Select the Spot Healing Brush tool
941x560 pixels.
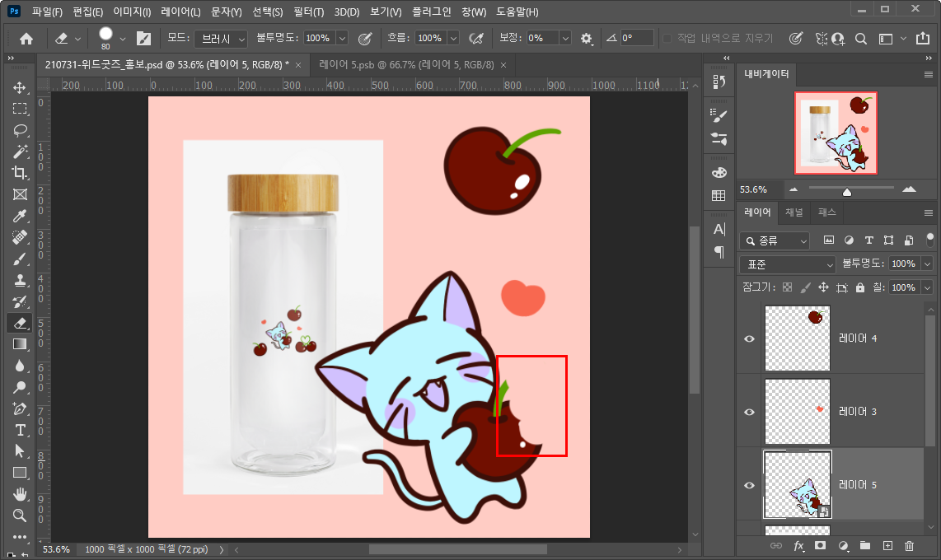click(20, 237)
